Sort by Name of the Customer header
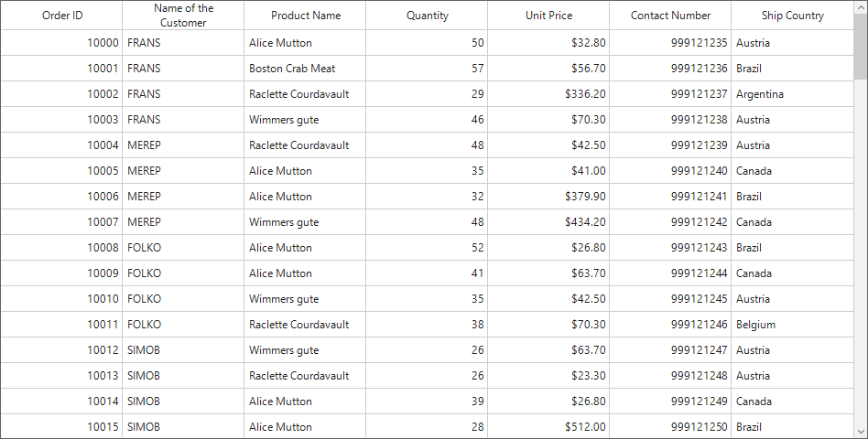This screenshot has height=439, width=868. 183,16
